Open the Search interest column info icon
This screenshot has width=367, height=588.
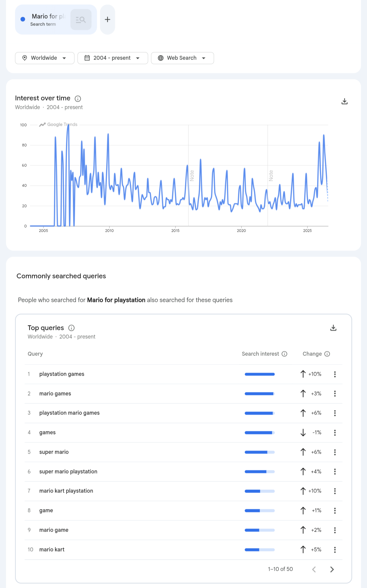pyautogui.click(x=284, y=354)
